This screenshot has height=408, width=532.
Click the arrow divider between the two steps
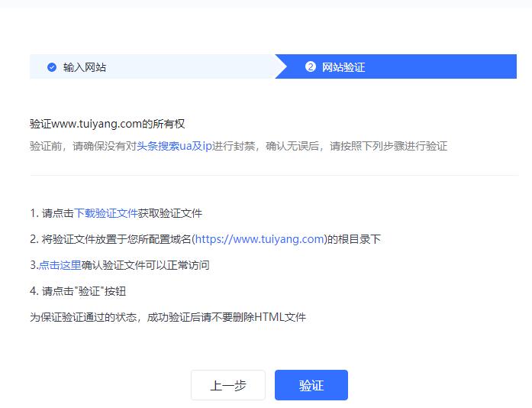click(x=280, y=67)
